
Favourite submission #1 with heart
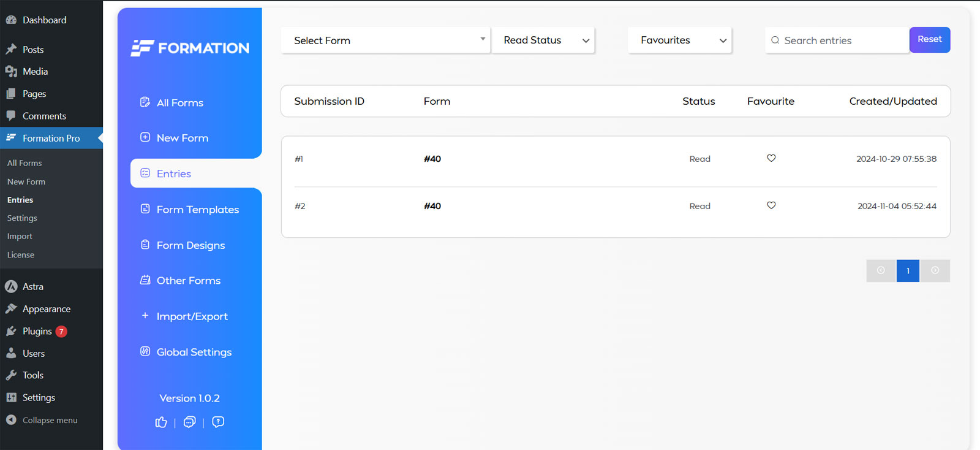point(771,158)
